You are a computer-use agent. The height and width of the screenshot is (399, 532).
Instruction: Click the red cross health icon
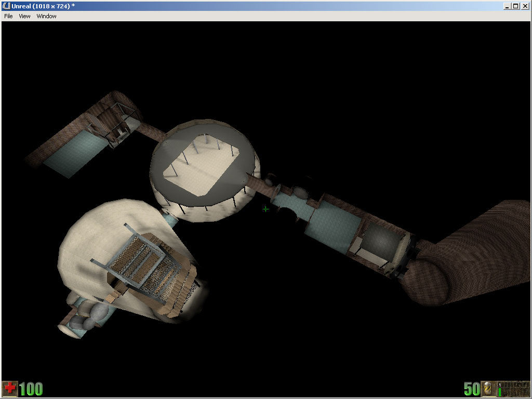point(10,389)
